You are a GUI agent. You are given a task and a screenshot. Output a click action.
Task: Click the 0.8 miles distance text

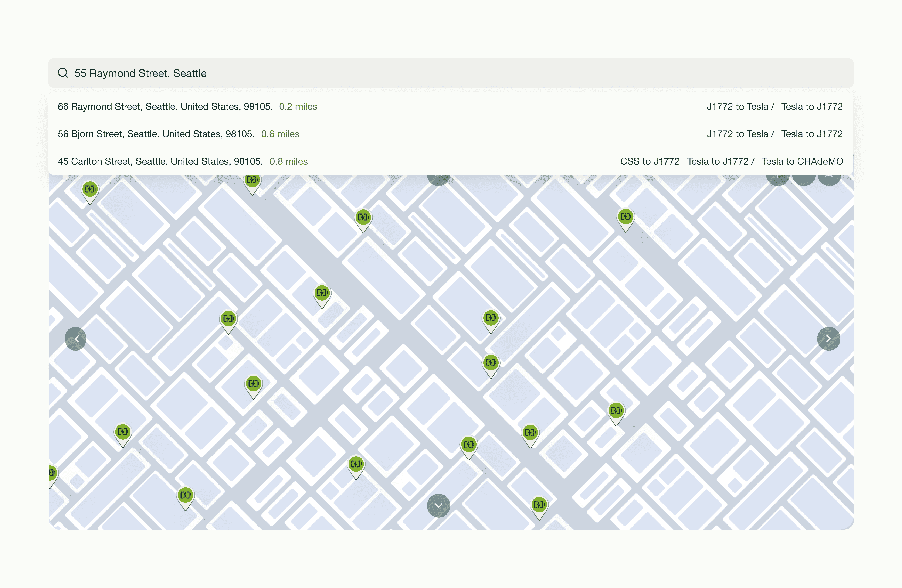coord(288,161)
